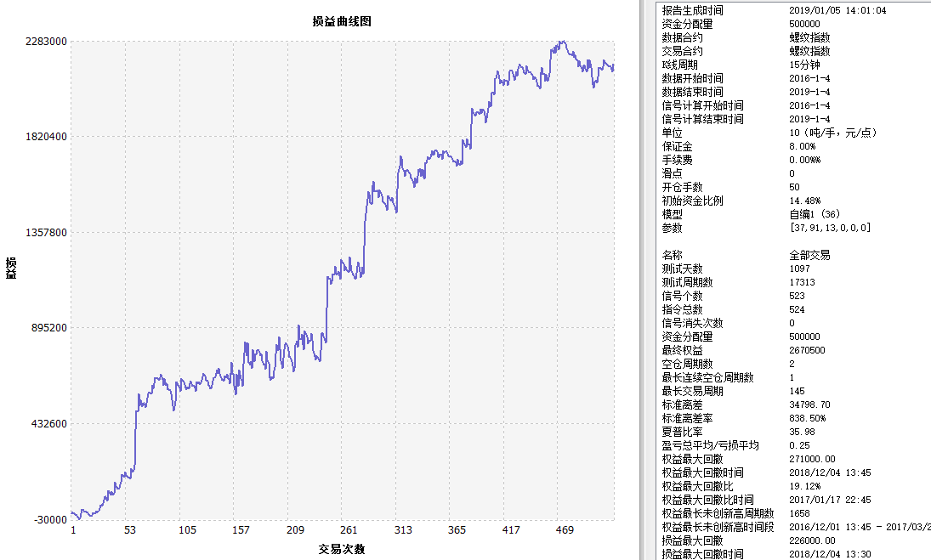Viewport: 931px width, 560px height.
Task: Select the 报告生成时间 row label
Action: 692,10
